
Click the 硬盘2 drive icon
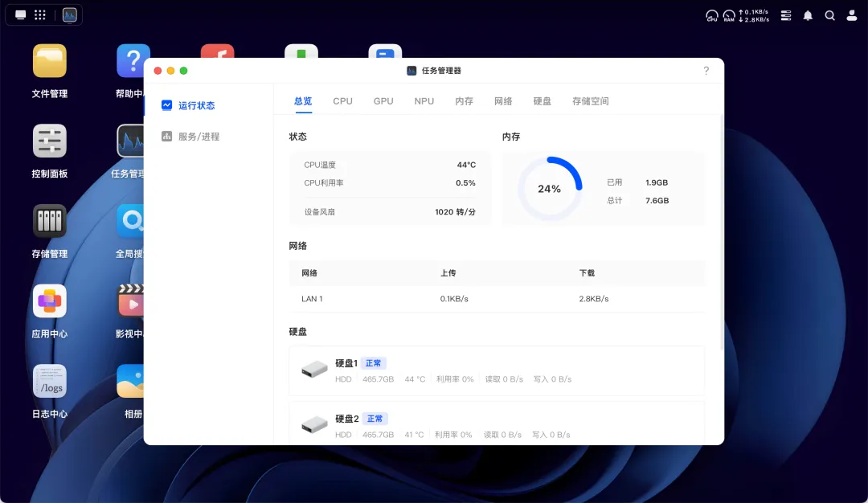pos(314,425)
